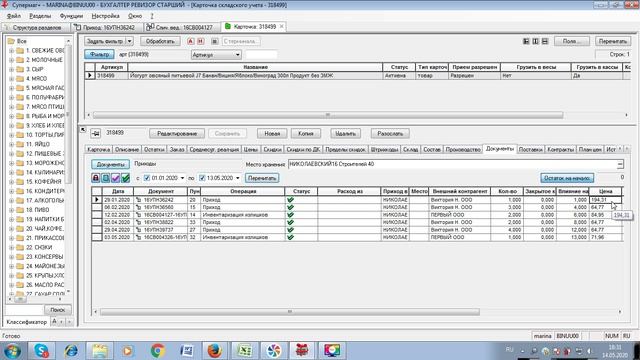Screen dimensions: 640x360
Task: Open Excel from the taskbar
Action: coord(244,351)
